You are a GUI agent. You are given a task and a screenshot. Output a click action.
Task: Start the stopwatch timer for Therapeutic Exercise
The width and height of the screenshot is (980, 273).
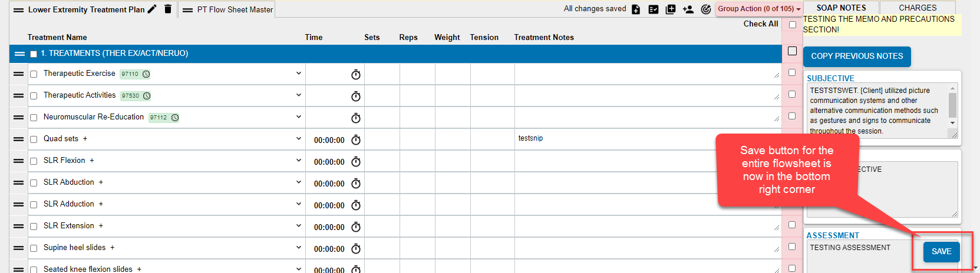(356, 75)
